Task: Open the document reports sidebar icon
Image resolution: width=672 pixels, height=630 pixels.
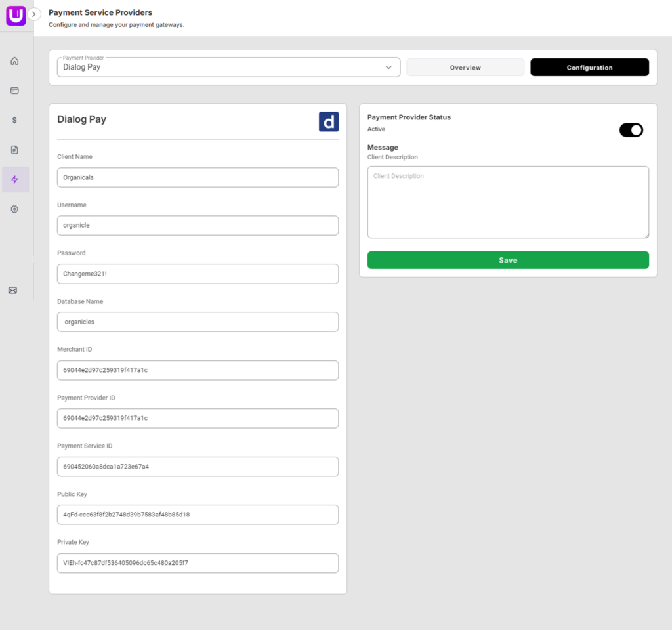Action: [x=14, y=150]
